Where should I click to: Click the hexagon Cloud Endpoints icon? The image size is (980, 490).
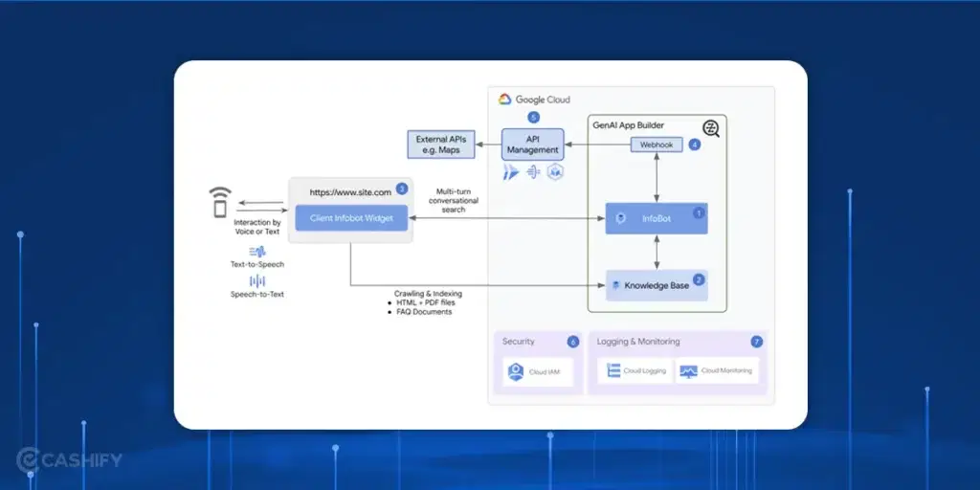tap(555, 172)
